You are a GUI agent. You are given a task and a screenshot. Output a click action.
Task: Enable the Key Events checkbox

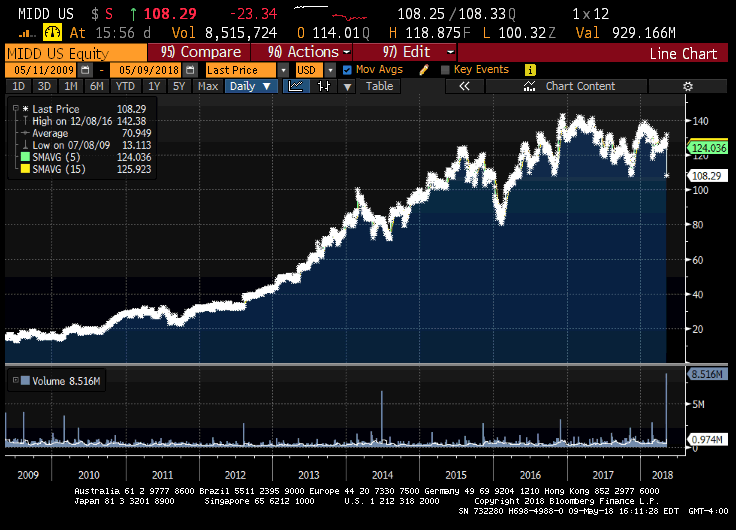(x=445, y=70)
